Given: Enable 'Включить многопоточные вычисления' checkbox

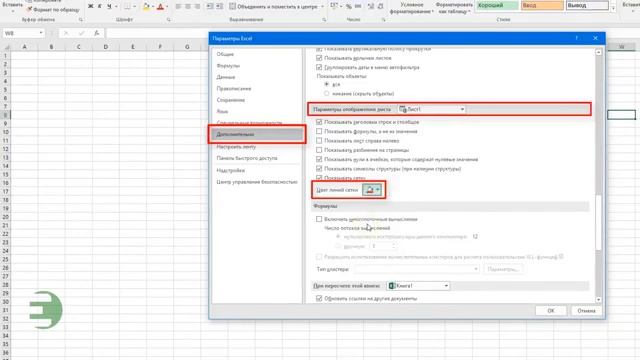Looking at the screenshot, I should [x=319, y=219].
